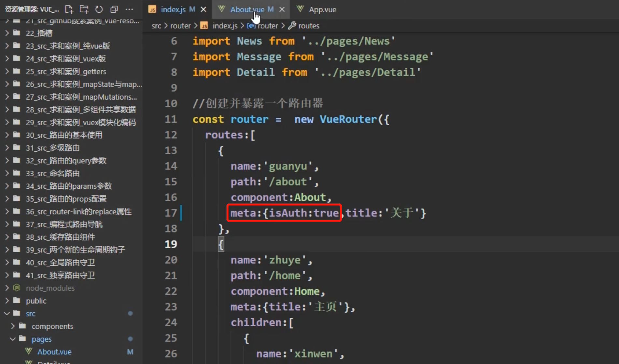Viewport: 619px width, 364px height.
Task: Close the index.js tab
Action: (x=204, y=9)
